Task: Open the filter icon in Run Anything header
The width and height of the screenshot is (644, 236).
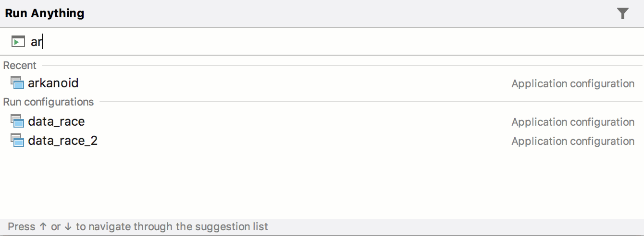Action: (623, 13)
